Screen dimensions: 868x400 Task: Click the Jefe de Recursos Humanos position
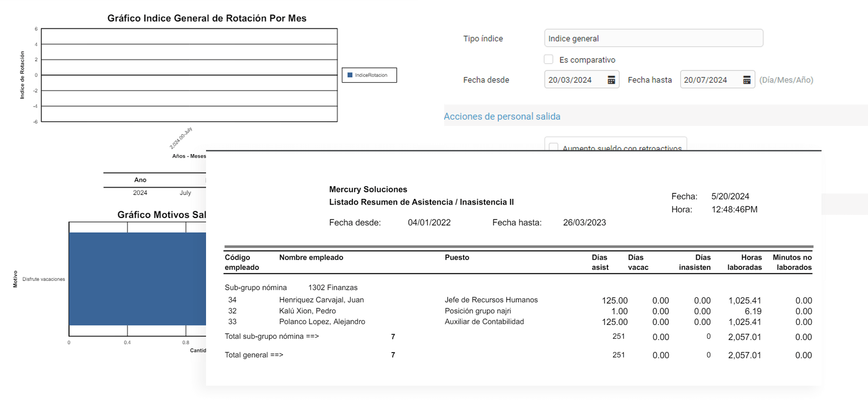tap(491, 300)
